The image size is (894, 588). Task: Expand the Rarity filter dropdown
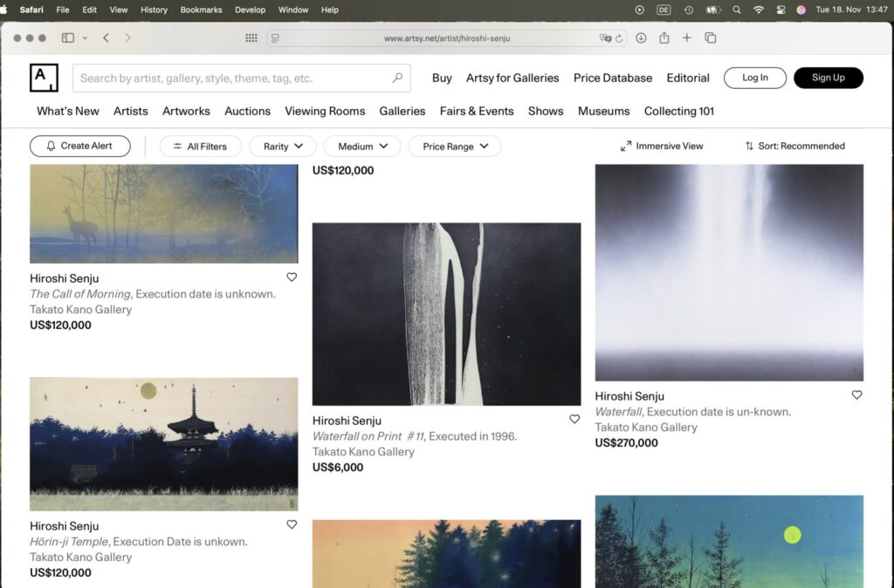[x=284, y=147]
